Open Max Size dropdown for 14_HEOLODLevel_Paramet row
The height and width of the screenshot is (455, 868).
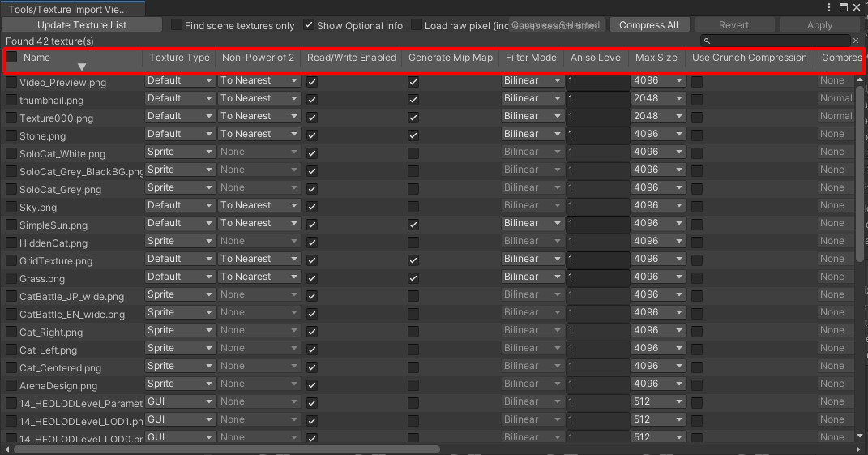658,401
